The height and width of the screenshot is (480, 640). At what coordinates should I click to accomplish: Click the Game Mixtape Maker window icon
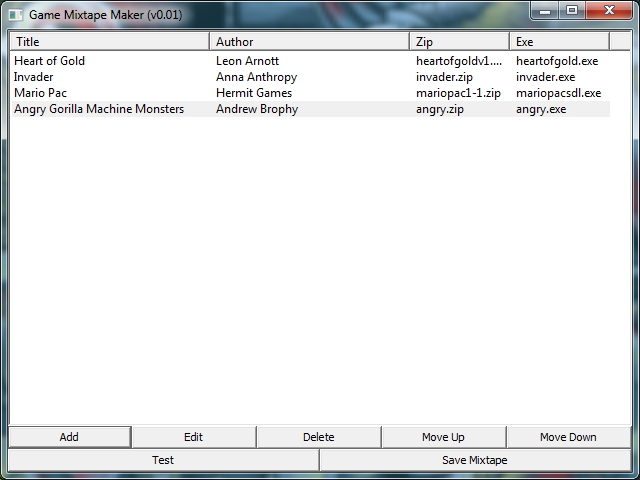pos(16,15)
